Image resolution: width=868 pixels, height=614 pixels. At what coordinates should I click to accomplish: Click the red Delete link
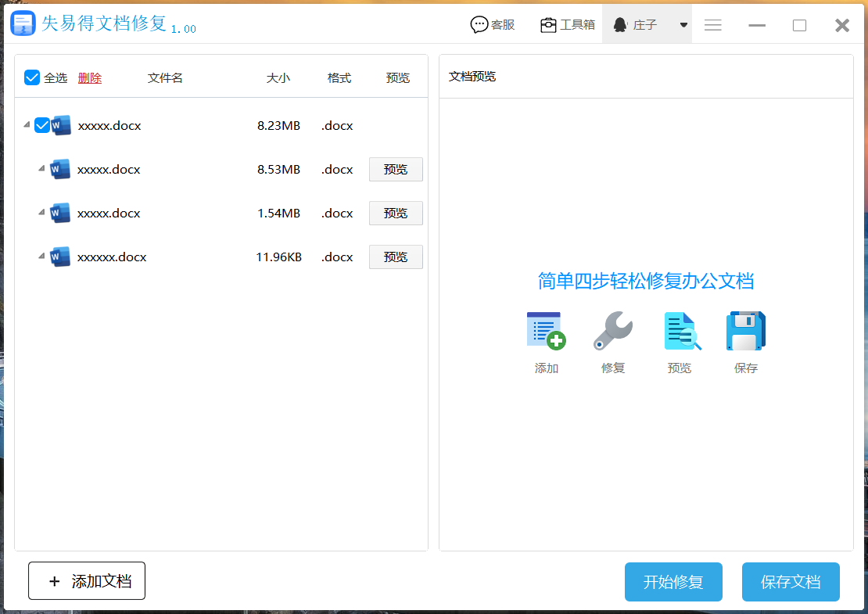[90, 78]
